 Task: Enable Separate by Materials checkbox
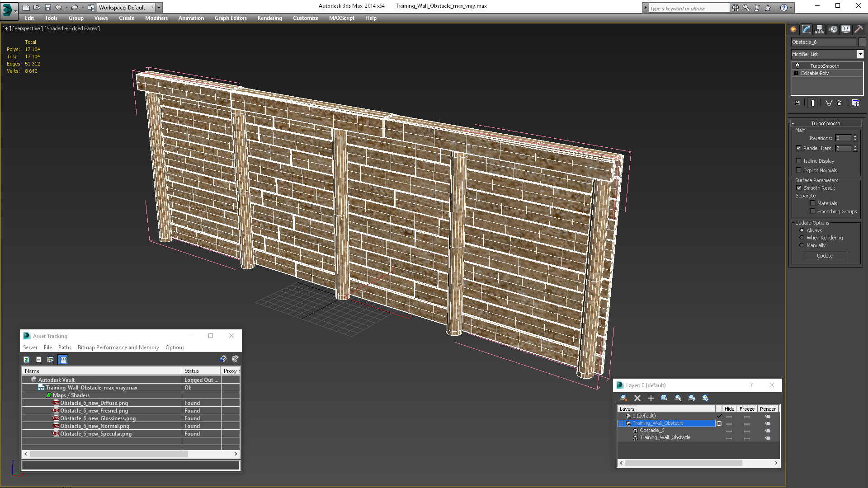812,203
